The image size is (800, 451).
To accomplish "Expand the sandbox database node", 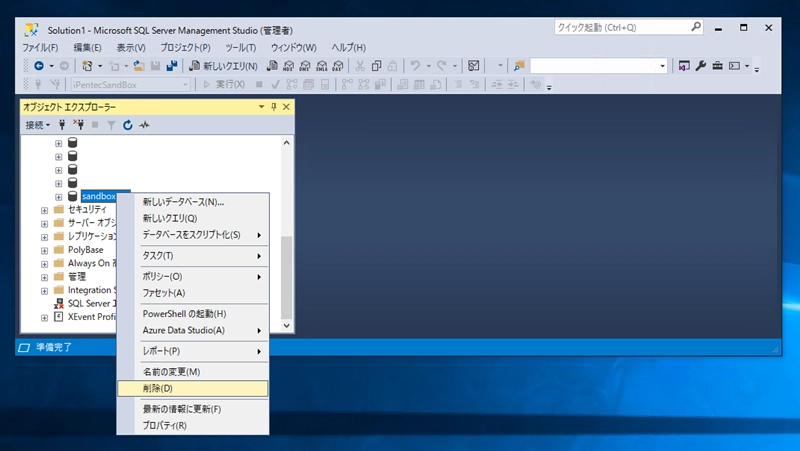I will tap(59, 197).
